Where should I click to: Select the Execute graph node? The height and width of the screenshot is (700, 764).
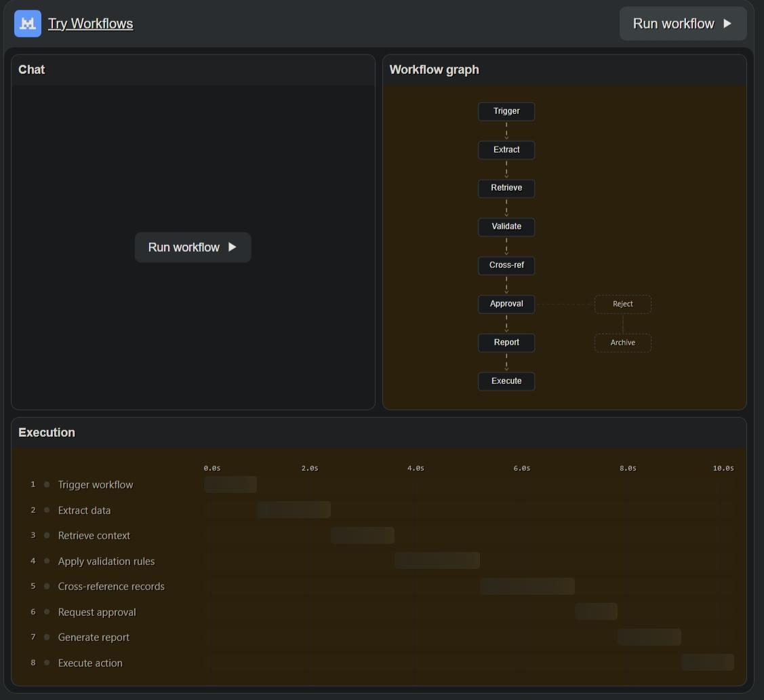pyautogui.click(x=506, y=381)
